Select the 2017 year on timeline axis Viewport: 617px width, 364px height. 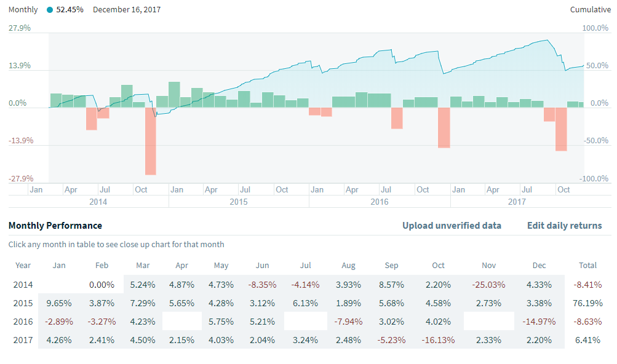(x=517, y=202)
